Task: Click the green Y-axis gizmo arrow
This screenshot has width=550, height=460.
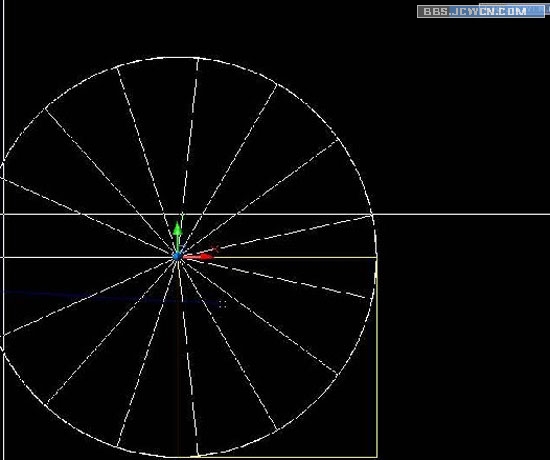Action: pos(178,236)
